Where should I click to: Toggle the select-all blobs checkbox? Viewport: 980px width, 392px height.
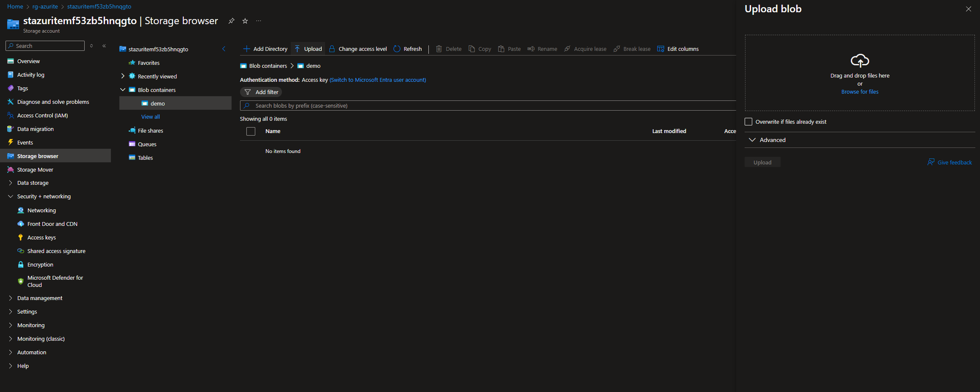pos(251,131)
